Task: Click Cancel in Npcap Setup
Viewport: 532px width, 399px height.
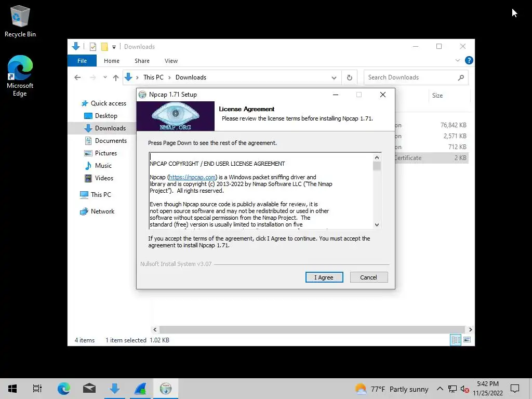Action: point(369,277)
